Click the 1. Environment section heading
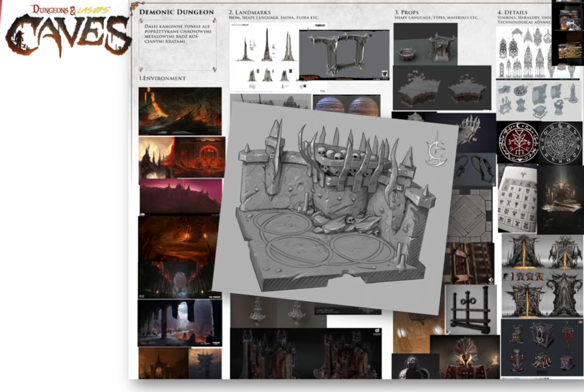This screenshot has width=584, height=392. 162,78
